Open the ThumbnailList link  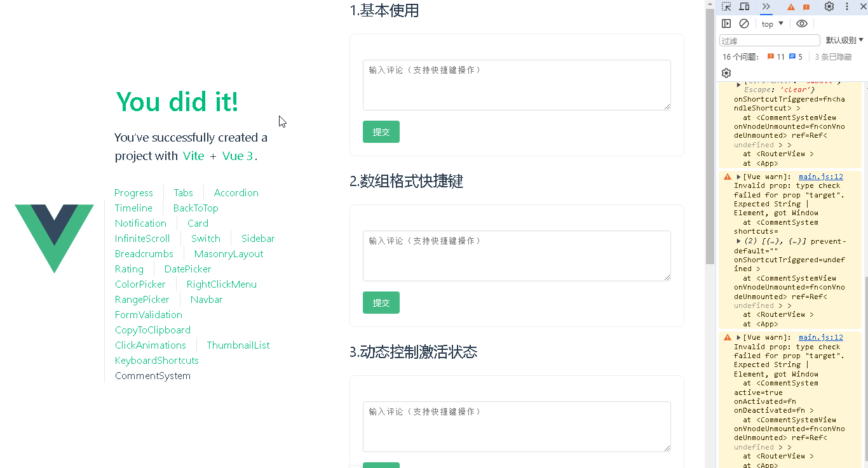[238, 345]
